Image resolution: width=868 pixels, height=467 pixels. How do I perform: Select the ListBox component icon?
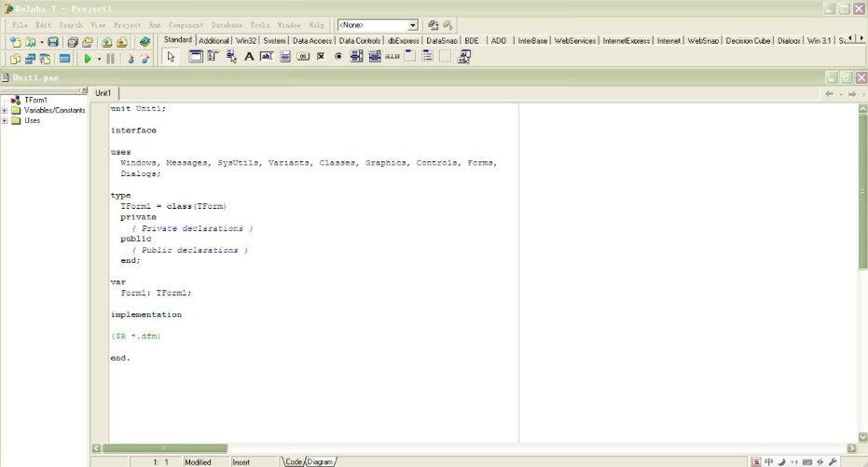[356, 56]
